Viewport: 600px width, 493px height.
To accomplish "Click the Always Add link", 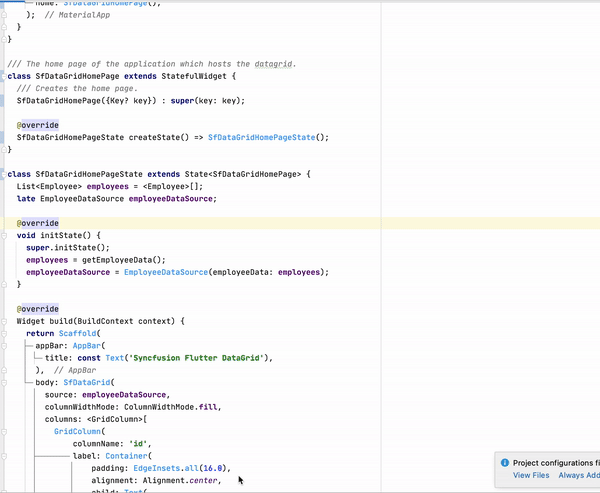I will tap(579, 476).
